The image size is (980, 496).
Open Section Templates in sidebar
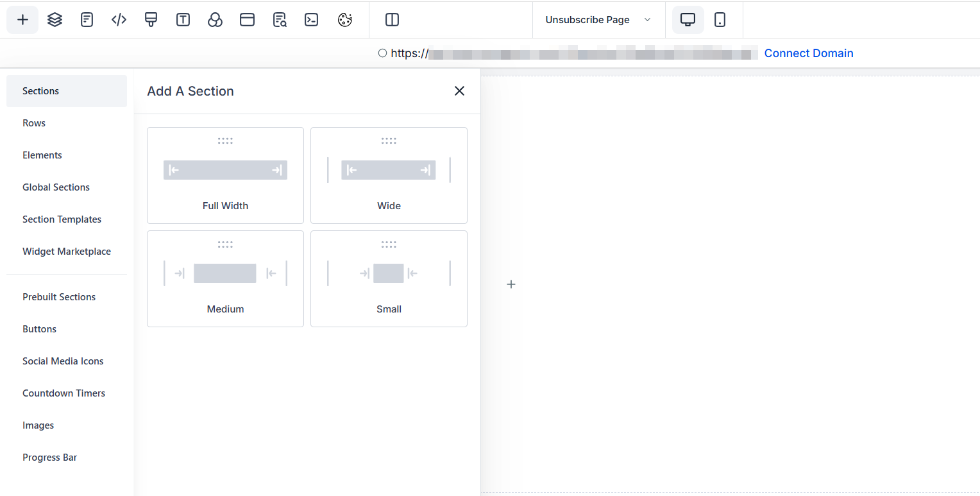pyautogui.click(x=67, y=219)
